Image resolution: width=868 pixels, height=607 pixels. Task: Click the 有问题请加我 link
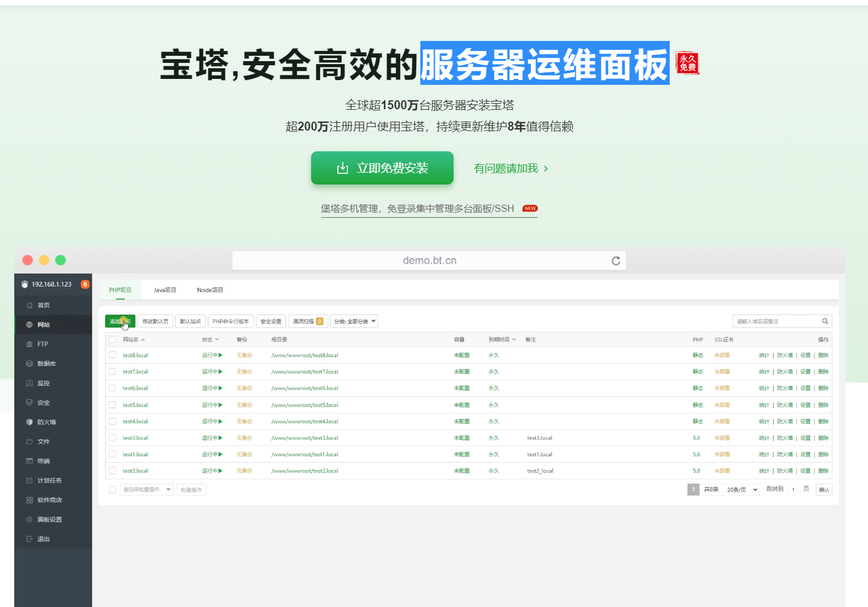click(x=511, y=169)
